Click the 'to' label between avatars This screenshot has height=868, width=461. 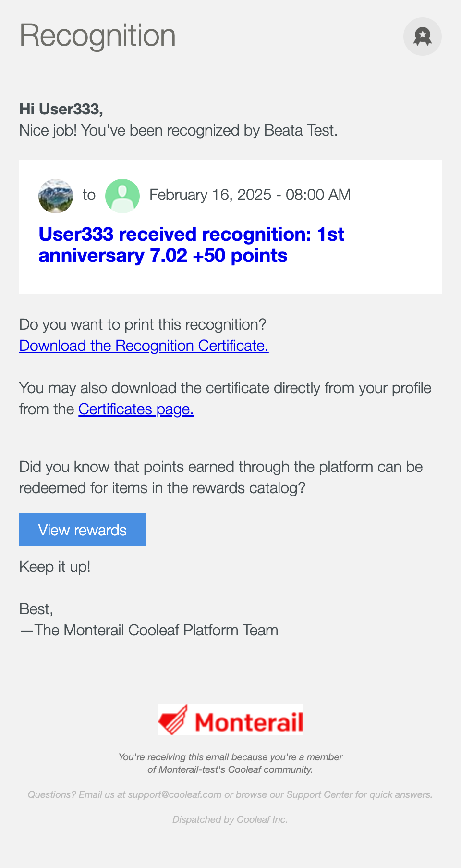coord(89,195)
